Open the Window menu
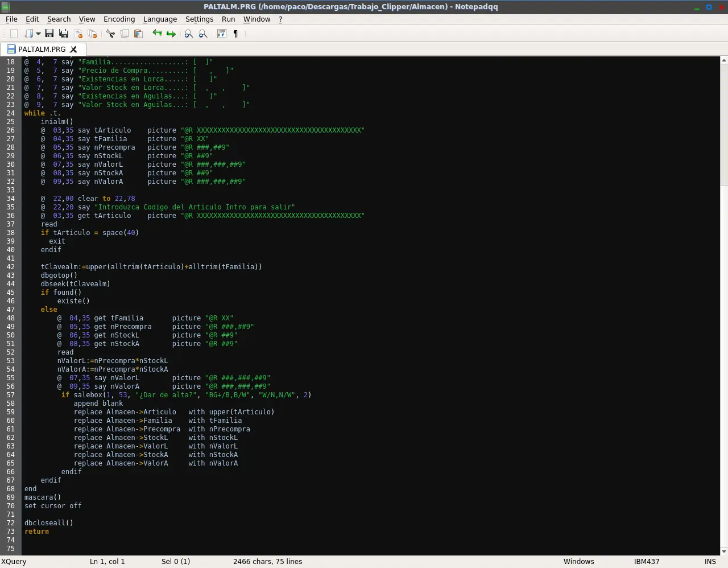 [x=257, y=19]
